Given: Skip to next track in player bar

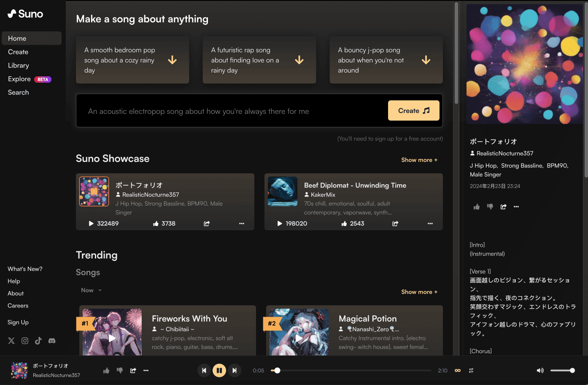Looking at the screenshot, I should coord(235,370).
